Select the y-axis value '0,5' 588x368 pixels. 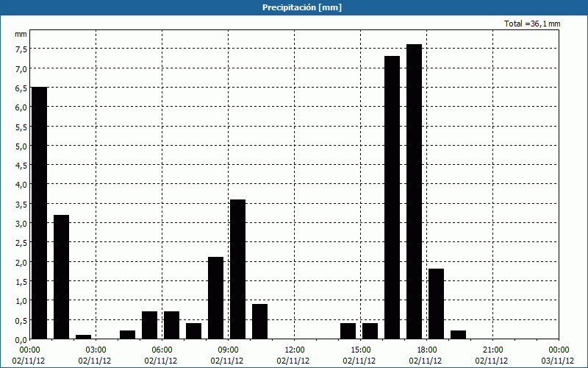21,321
